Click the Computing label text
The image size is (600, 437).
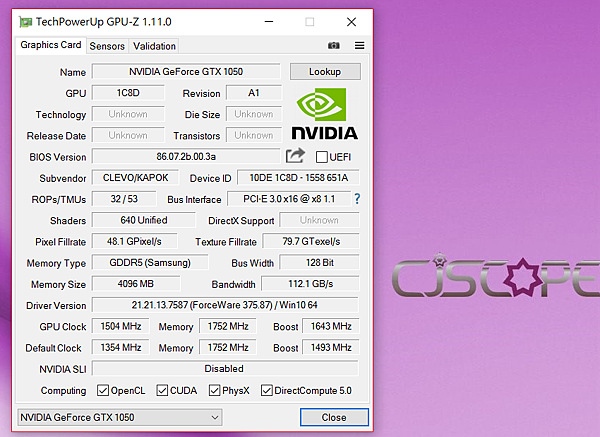click(x=64, y=391)
